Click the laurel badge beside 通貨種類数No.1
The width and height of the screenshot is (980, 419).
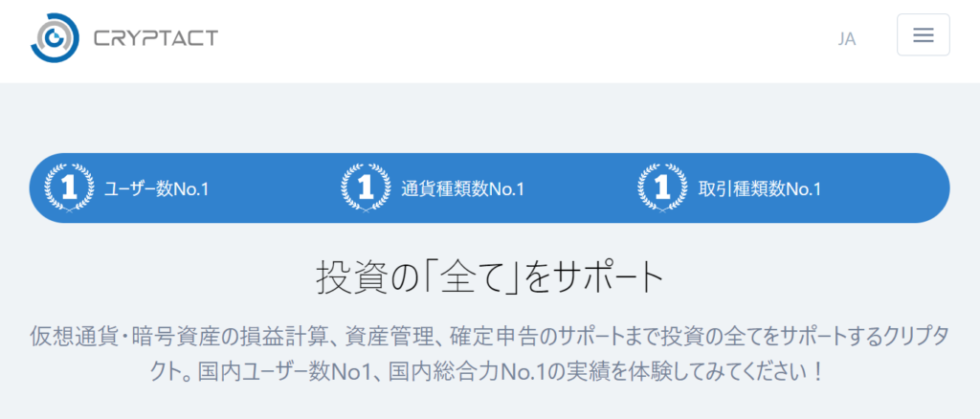point(366,187)
